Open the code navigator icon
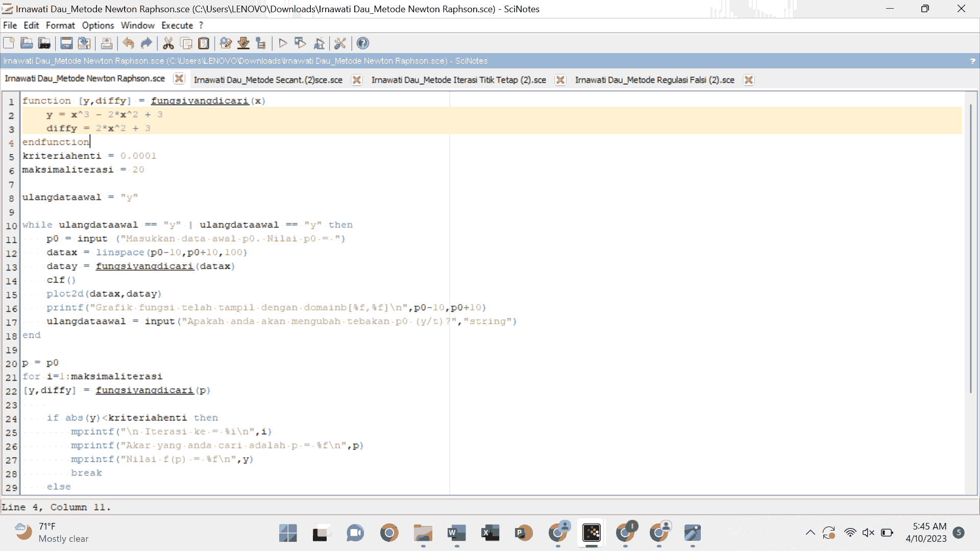The height and width of the screenshot is (551, 980). (x=261, y=43)
